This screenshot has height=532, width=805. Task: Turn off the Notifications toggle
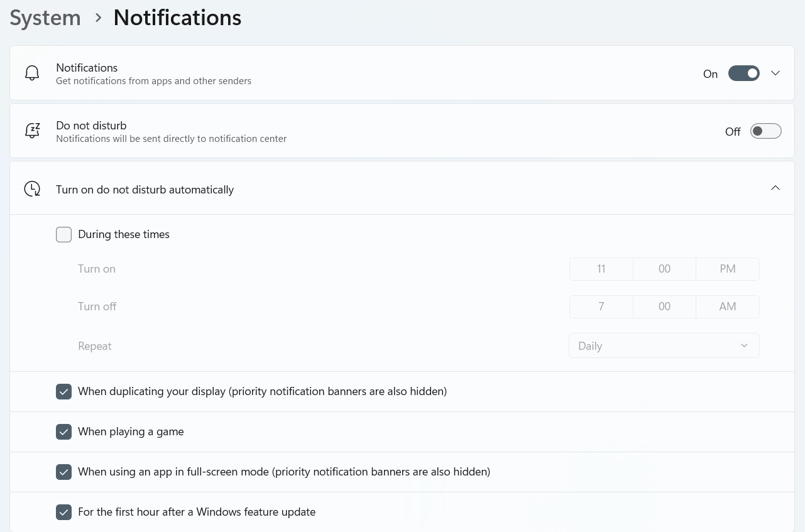coord(744,73)
